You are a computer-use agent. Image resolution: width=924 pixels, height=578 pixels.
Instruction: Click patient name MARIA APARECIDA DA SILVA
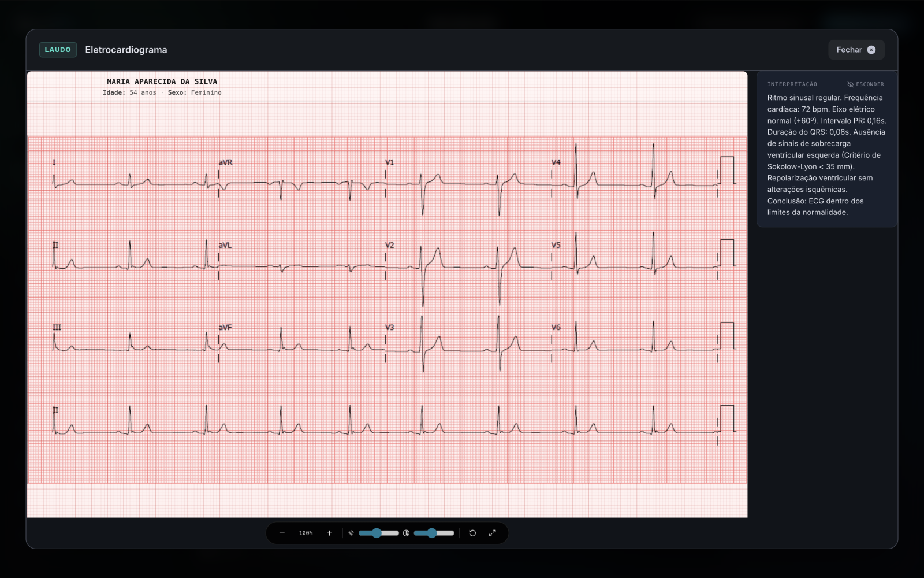162,81
